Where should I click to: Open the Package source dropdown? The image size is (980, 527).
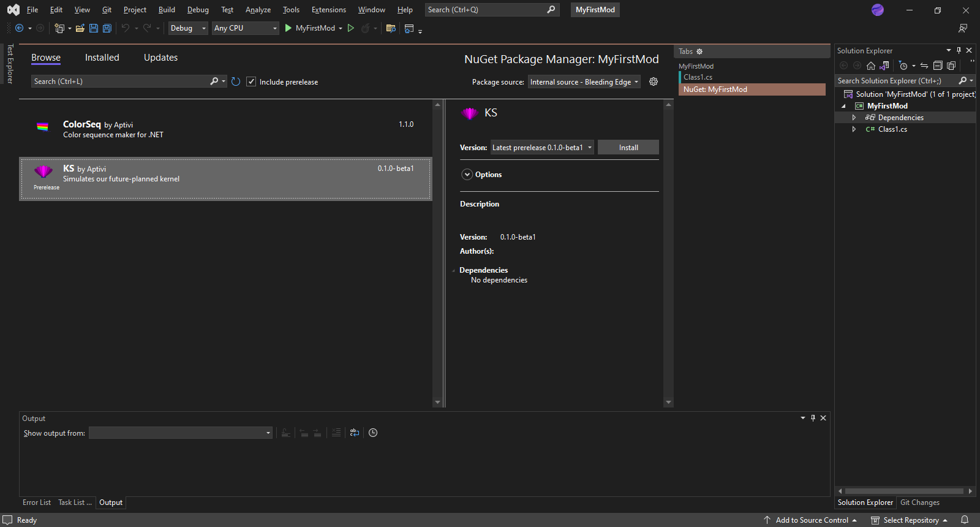[584, 82]
